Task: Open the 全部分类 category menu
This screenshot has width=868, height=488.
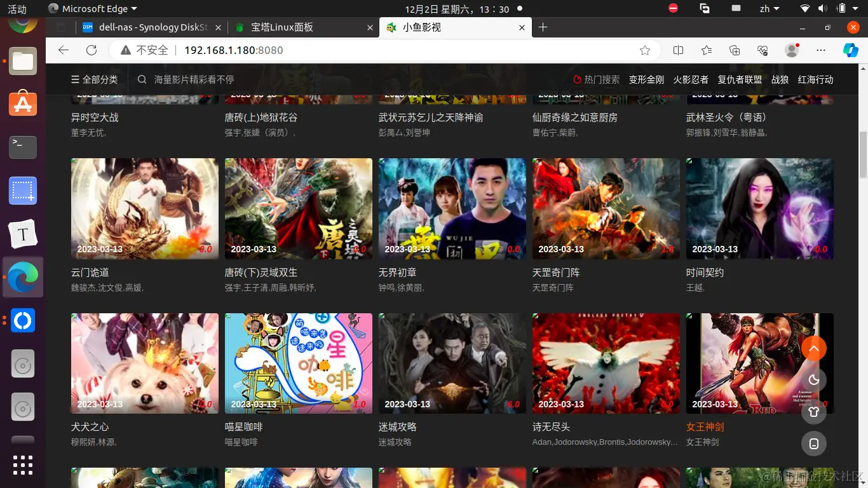Action: pyautogui.click(x=94, y=79)
